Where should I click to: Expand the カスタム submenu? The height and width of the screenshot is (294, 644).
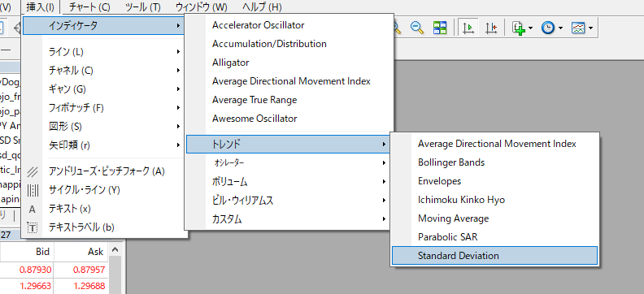[289, 219]
